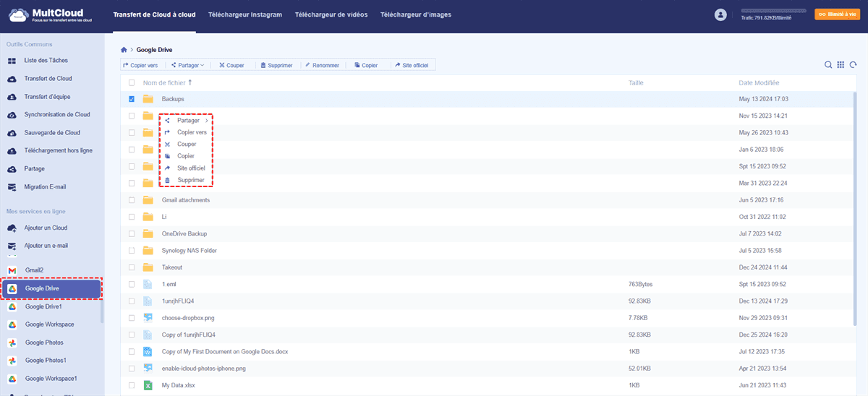Click Ajouter un e-mail
The width and height of the screenshot is (868, 396).
coord(46,246)
